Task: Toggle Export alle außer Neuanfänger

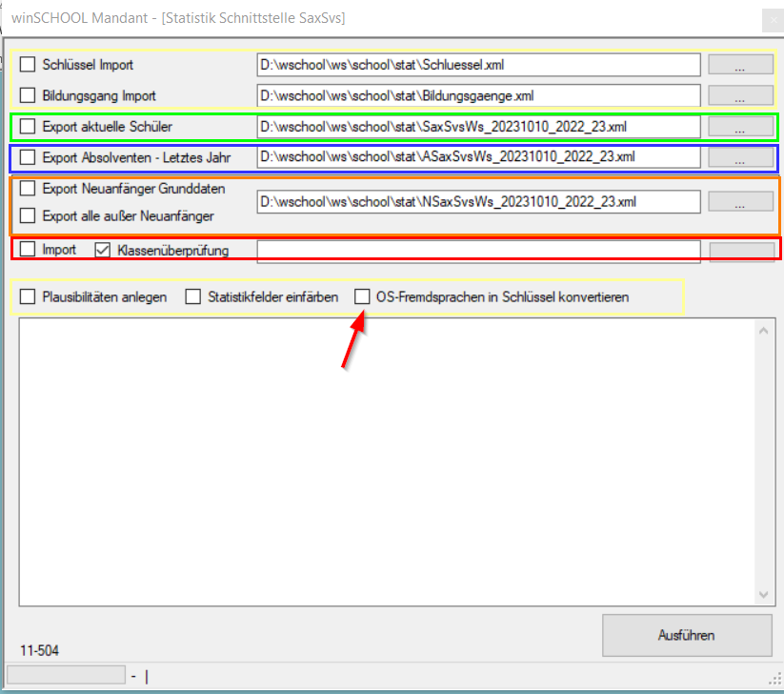Action: [28, 216]
